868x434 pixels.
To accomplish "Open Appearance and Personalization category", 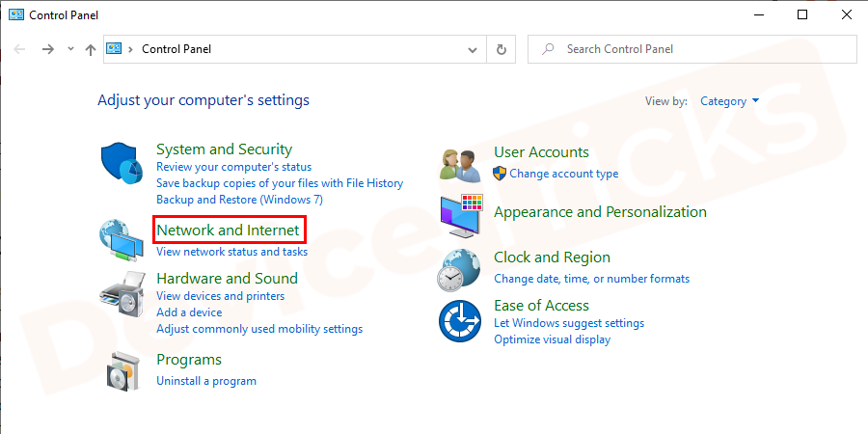I will pyautogui.click(x=600, y=212).
